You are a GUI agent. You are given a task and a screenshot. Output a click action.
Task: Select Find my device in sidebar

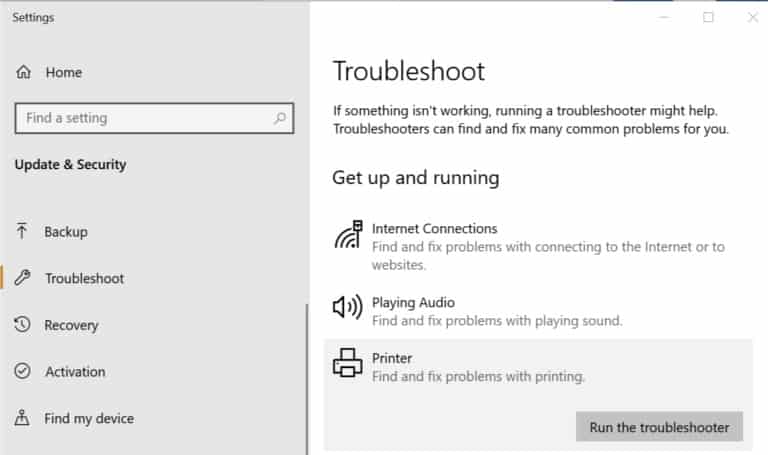(x=89, y=419)
